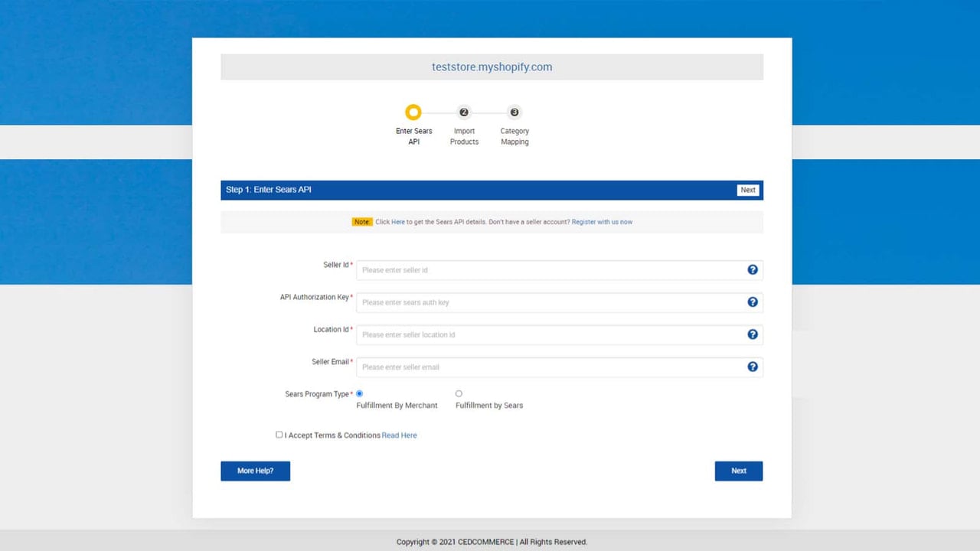This screenshot has width=980, height=551.
Task: Click help icon for API Authorization Key
Action: pyautogui.click(x=753, y=302)
